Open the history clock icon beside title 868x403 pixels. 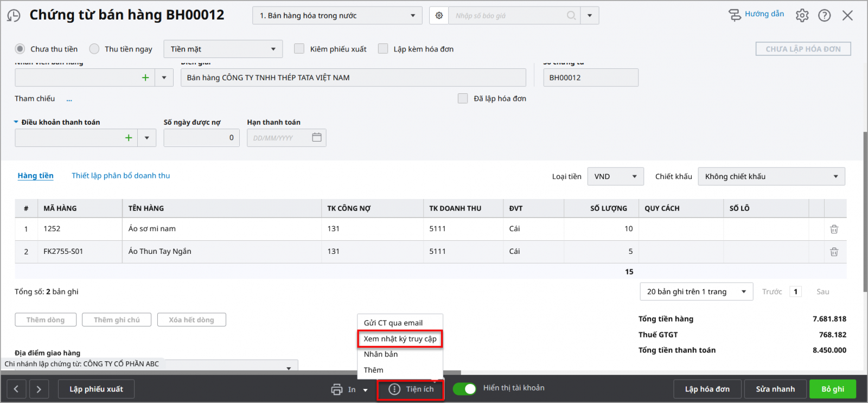(14, 16)
